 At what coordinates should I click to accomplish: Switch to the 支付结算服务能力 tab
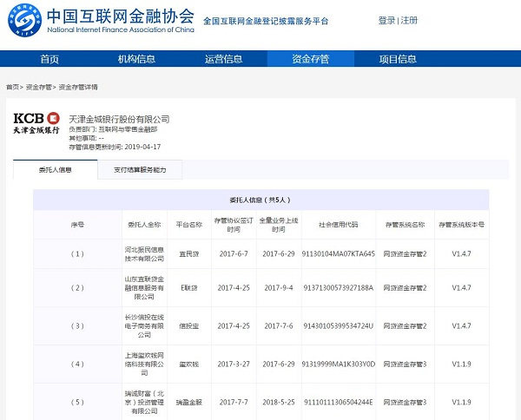pos(140,170)
